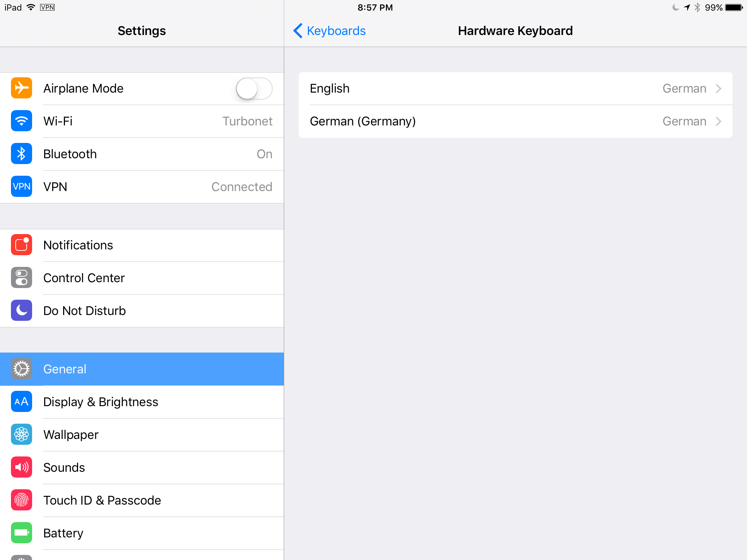Tap the Bluetooth symbol icon
This screenshot has width=747, height=560.
(22, 154)
